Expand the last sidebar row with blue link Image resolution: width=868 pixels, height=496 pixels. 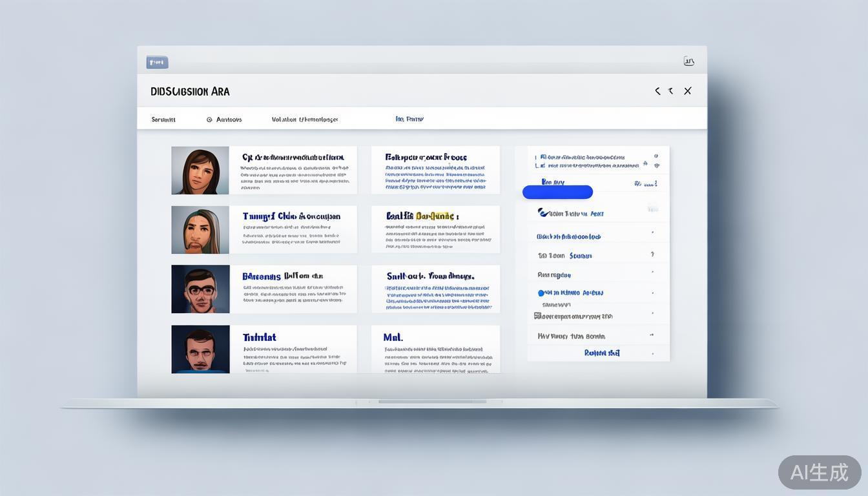pos(652,353)
